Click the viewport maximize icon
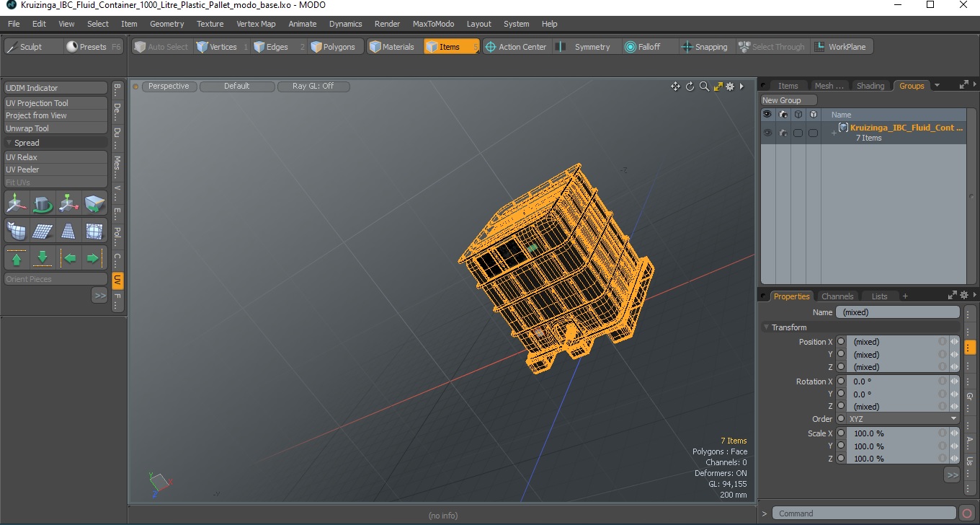980x525 pixels. [718, 87]
